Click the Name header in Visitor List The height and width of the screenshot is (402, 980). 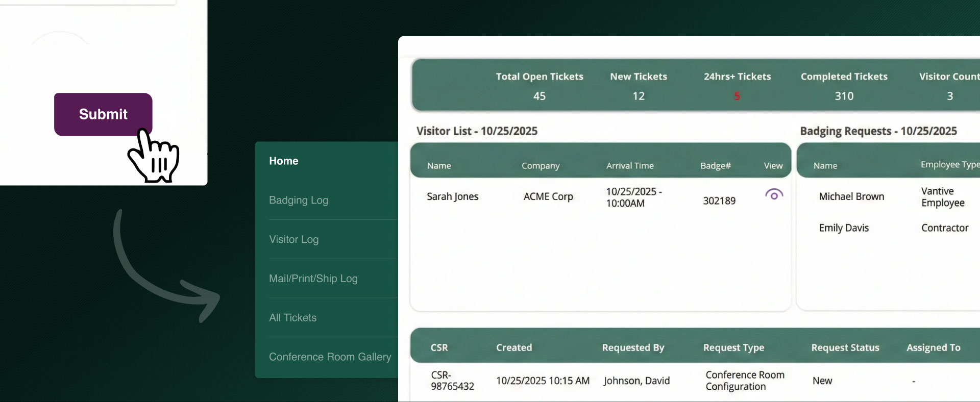pos(439,166)
